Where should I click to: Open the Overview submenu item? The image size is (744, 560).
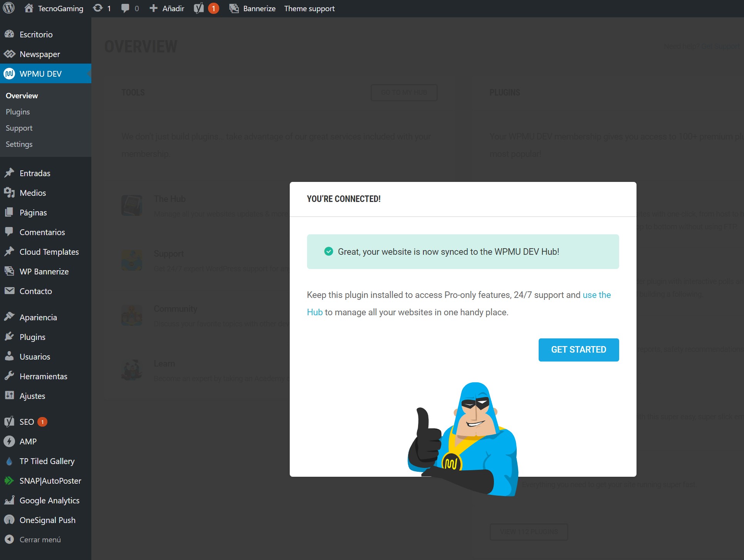click(x=22, y=96)
